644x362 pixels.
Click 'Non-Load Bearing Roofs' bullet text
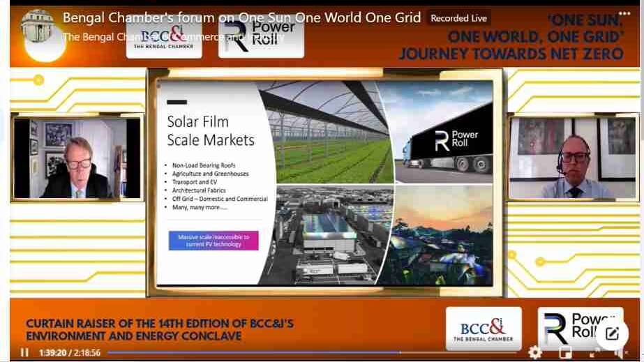[204, 165]
